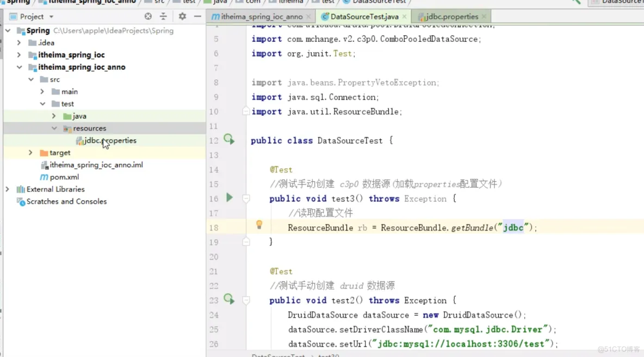644x357 pixels.
Task: Click the rerun icon beside test2 method
Action: tap(229, 299)
